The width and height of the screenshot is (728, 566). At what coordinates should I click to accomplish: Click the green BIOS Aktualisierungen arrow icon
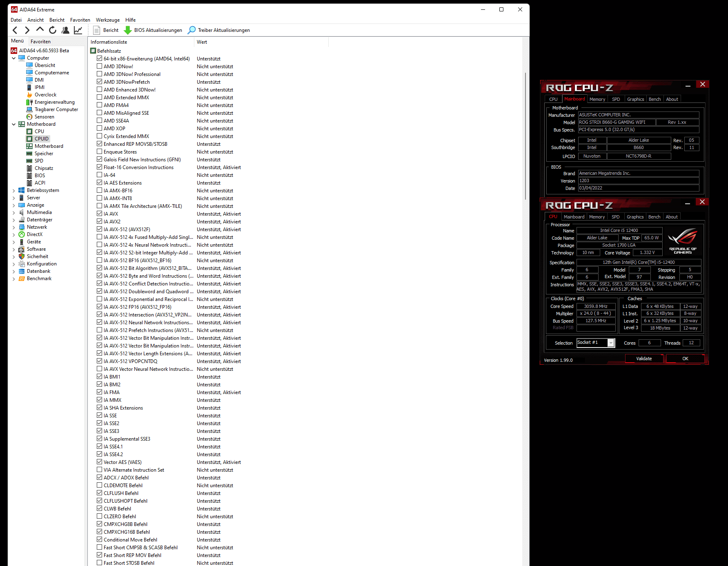[x=128, y=30]
